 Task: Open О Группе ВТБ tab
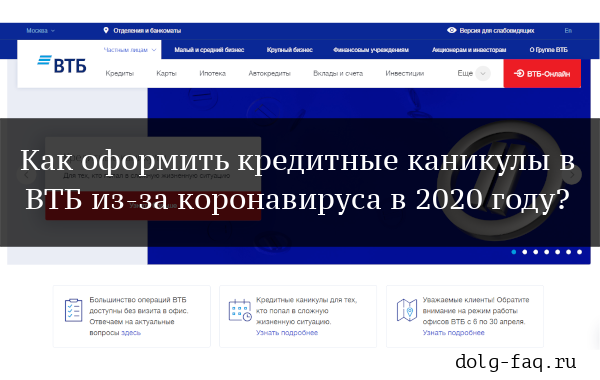tap(548, 50)
